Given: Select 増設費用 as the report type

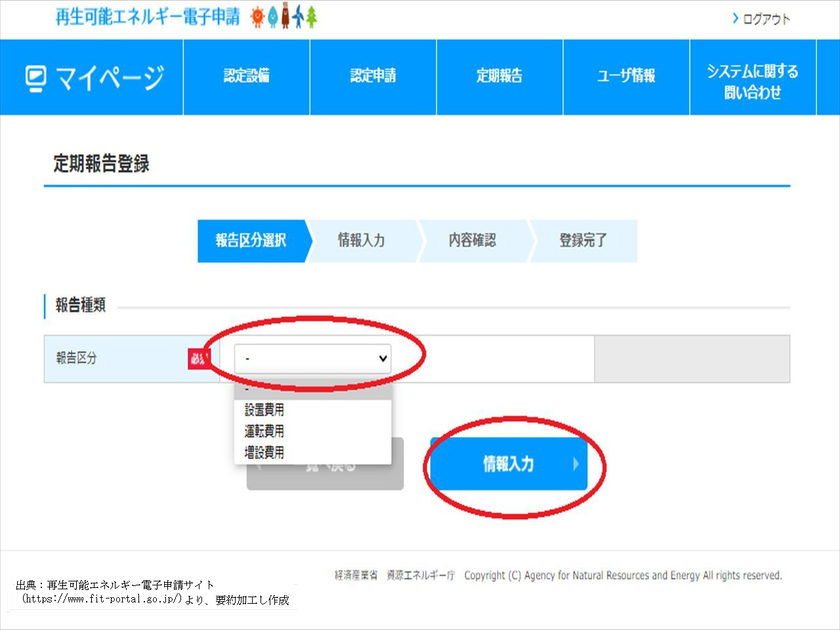Looking at the screenshot, I should pyautogui.click(x=266, y=452).
